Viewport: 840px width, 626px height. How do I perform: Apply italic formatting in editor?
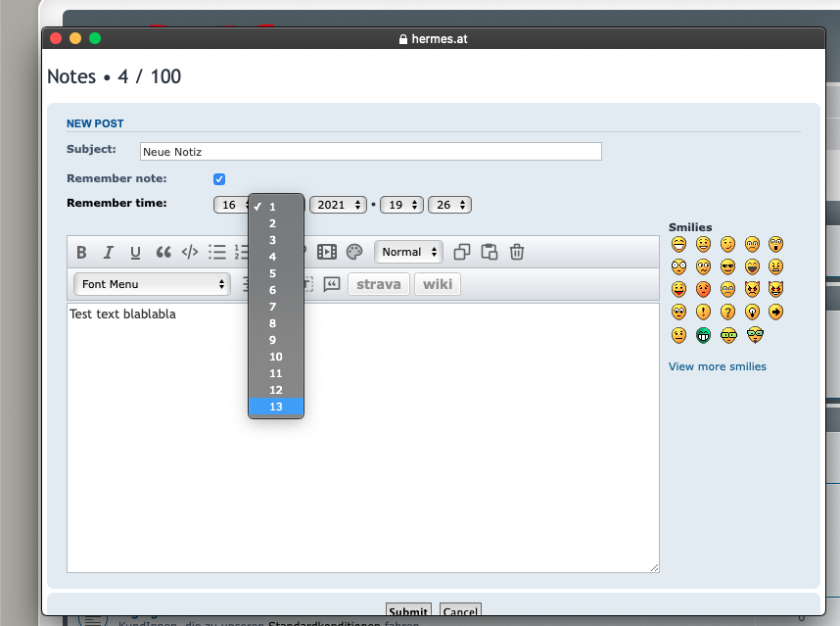point(109,253)
